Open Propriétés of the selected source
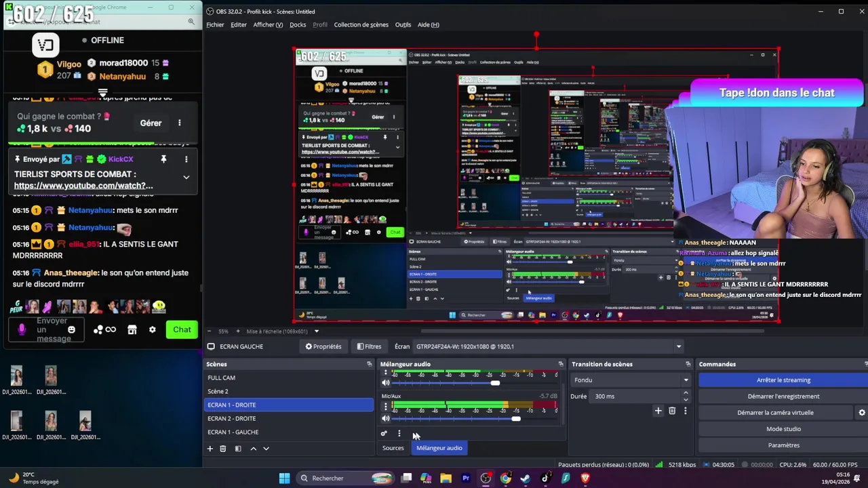 click(323, 346)
